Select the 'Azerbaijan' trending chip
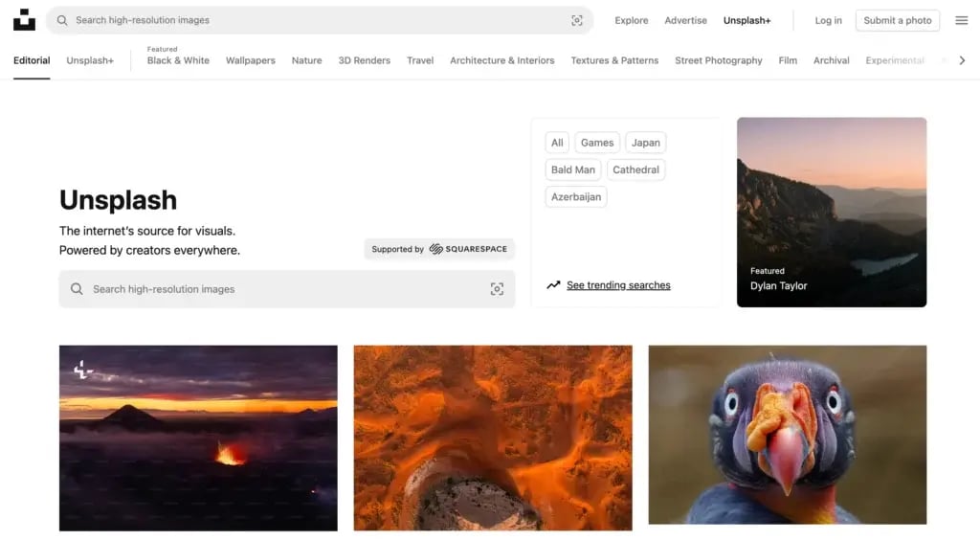Screen dimensions: 980x540 (x=575, y=197)
